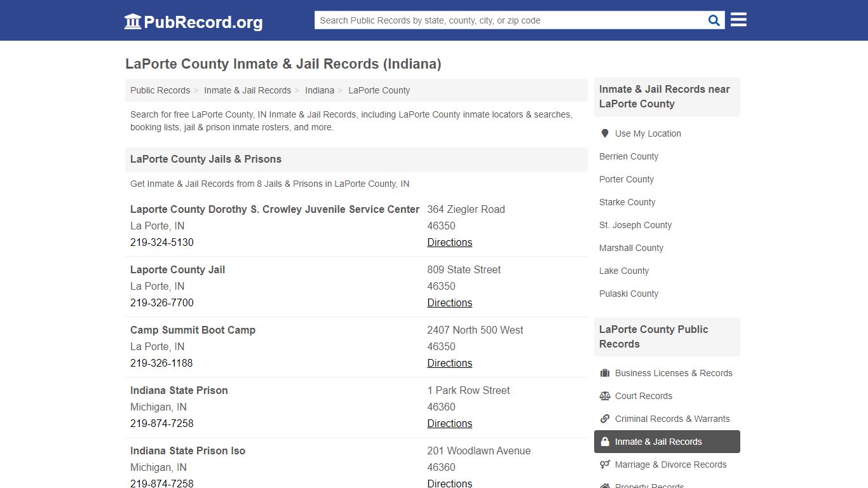Get directions to 364 Ziegler Road
The image size is (868, 488).
pyautogui.click(x=449, y=242)
